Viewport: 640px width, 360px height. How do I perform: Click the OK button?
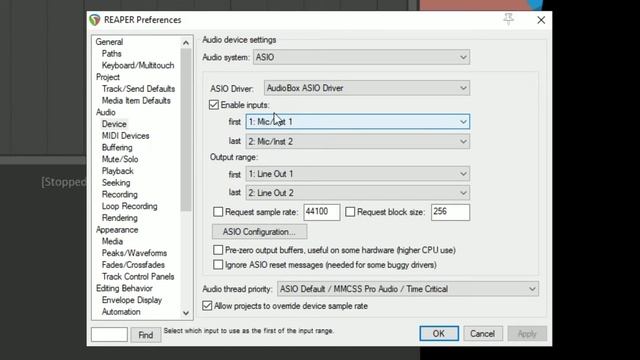click(439, 333)
